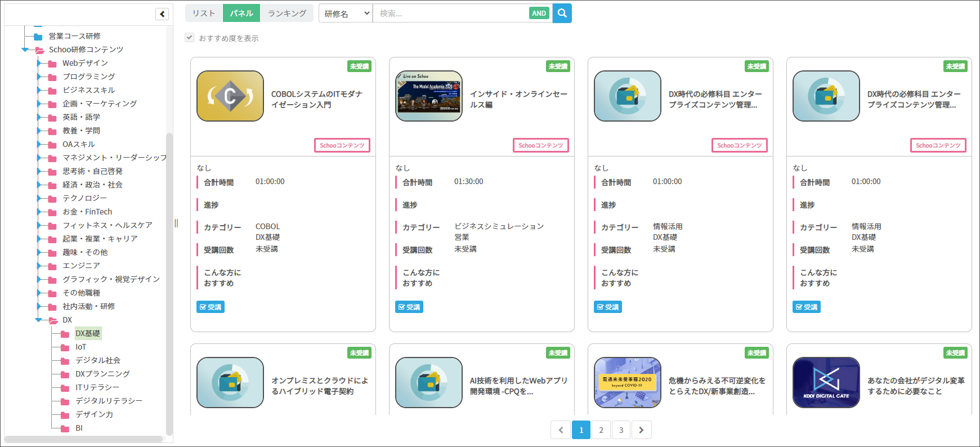Click the previous page arrow
The width and height of the screenshot is (980, 447).
[561, 430]
